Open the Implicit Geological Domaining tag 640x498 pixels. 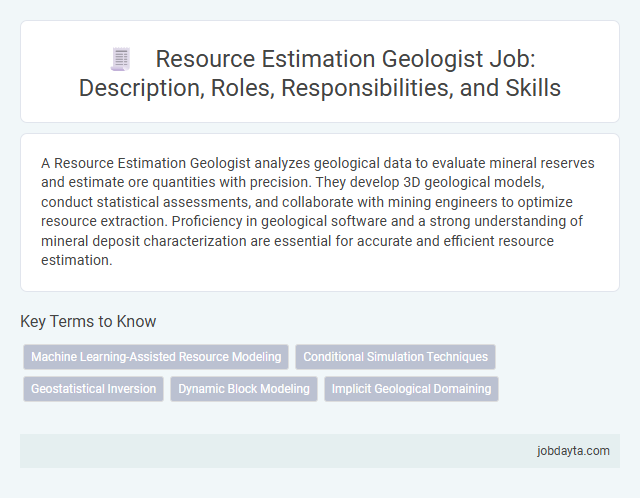(411, 389)
